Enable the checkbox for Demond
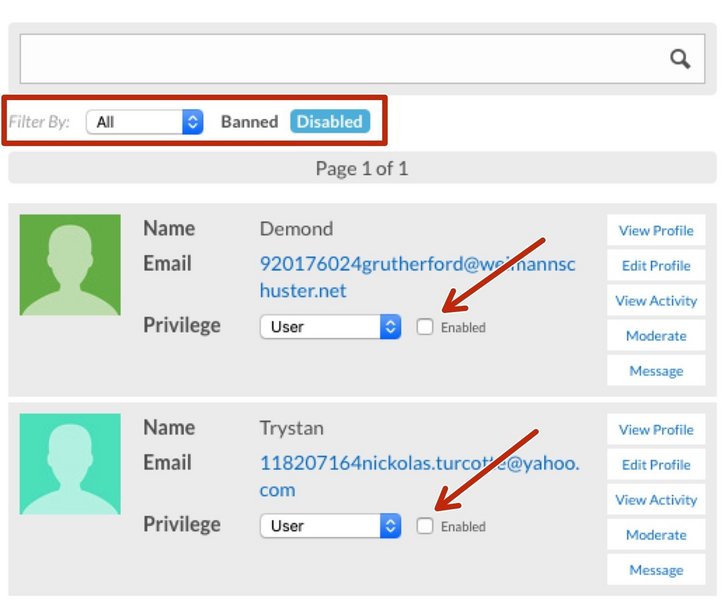Viewport: 728px width, 600px height. click(425, 327)
